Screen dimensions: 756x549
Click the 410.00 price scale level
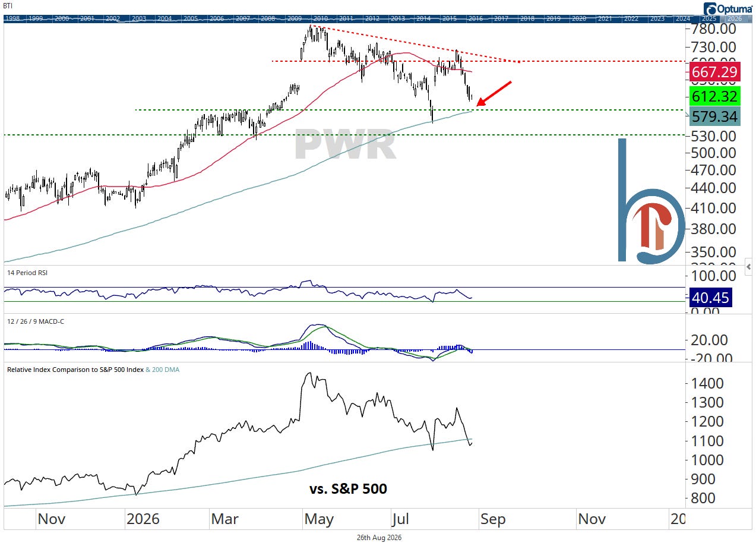tap(713, 208)
